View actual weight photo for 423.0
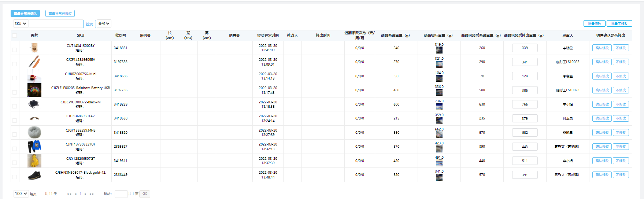Viewport: 644px width, 199px height. click(439, 149)
